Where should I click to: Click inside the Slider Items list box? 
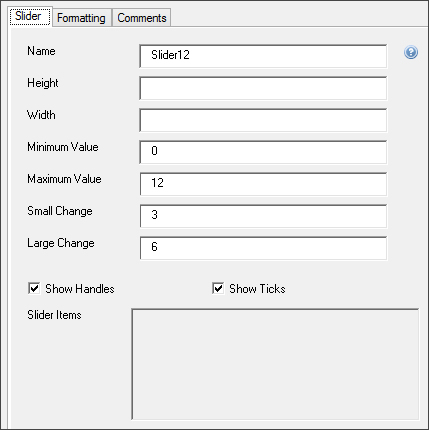275,364
